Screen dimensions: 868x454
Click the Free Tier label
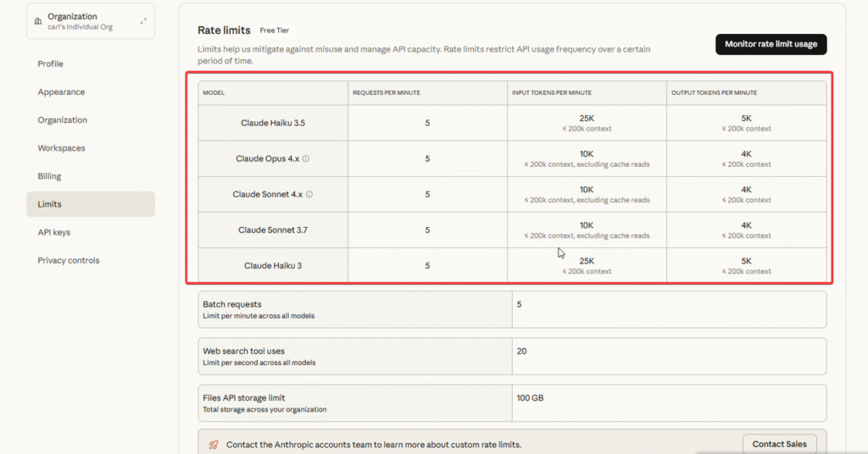pyautogui.click(x=275, y=30)
